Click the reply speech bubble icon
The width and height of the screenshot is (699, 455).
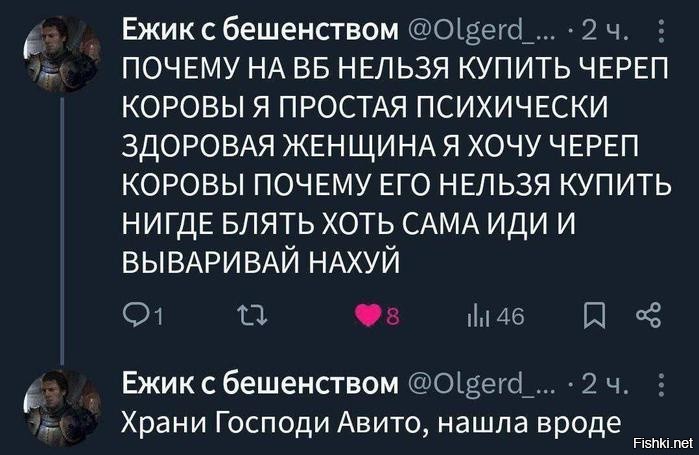pos(130,318)
